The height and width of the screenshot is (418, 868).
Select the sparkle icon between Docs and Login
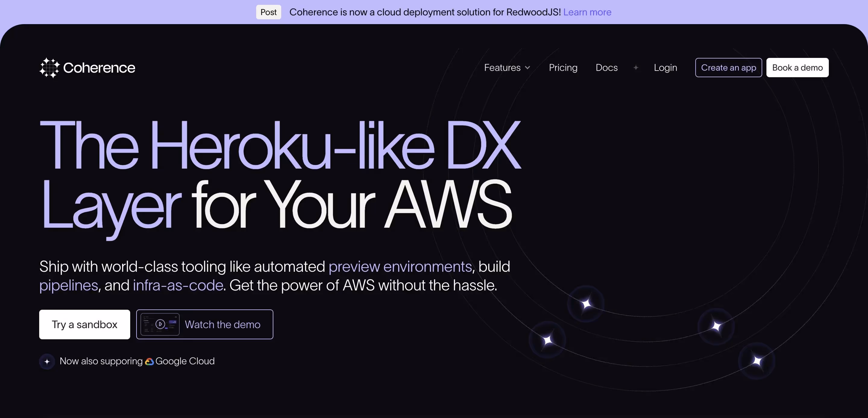tap(636, 68)
